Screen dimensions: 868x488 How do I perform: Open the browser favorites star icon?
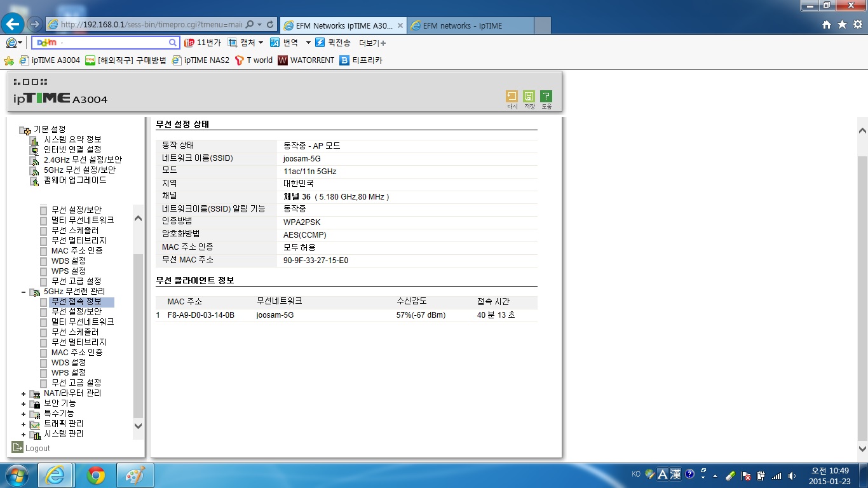pyautogui.click(x=842, y=24)
